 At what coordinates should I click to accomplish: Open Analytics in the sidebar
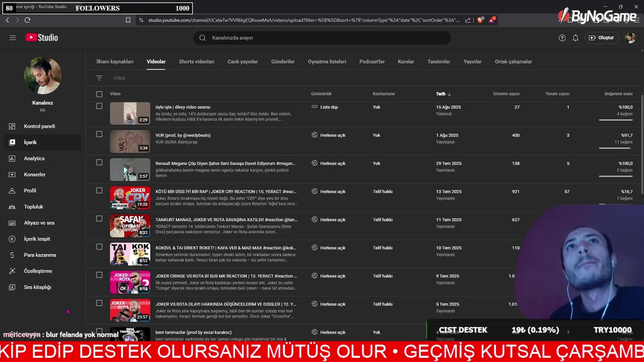coord(42,158)
